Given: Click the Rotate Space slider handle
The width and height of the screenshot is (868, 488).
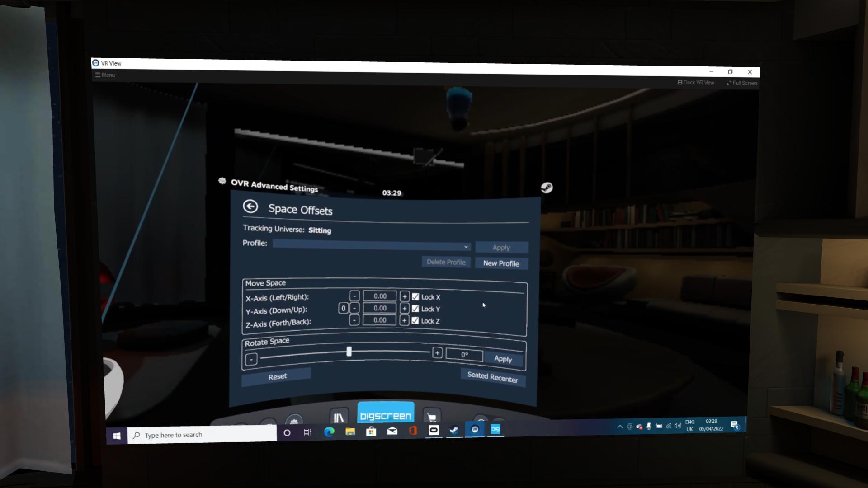Looking at the screenshot, I should click(x=349, y=352).
